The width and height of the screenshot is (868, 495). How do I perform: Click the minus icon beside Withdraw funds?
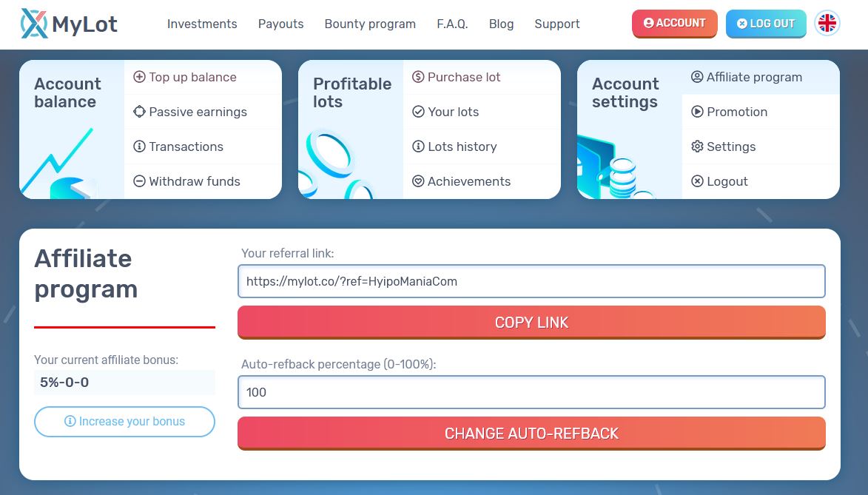click(x=139, y=181)
